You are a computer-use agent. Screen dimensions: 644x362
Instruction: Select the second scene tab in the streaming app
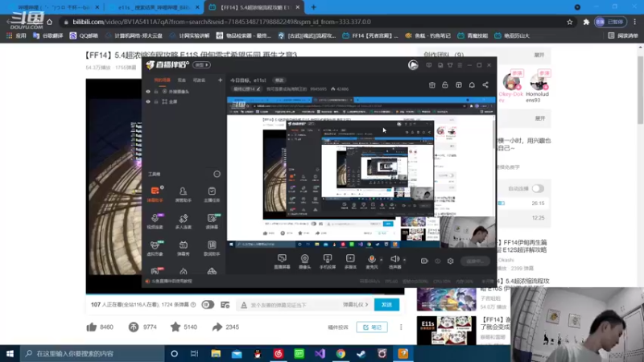tap(182, 80)
